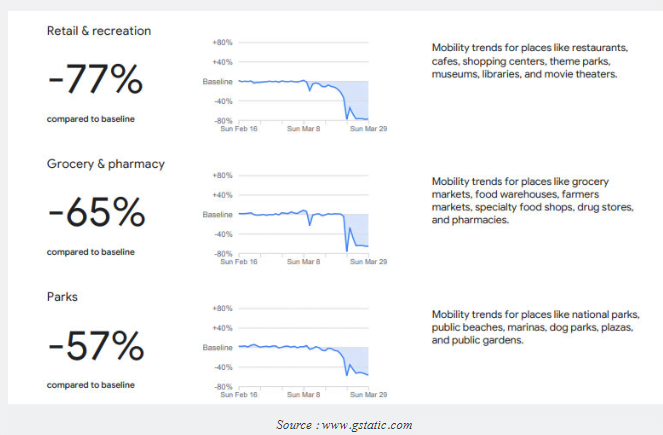
Task: Click the Grocery & pharmacy trend chart
Action: [301, 218]
